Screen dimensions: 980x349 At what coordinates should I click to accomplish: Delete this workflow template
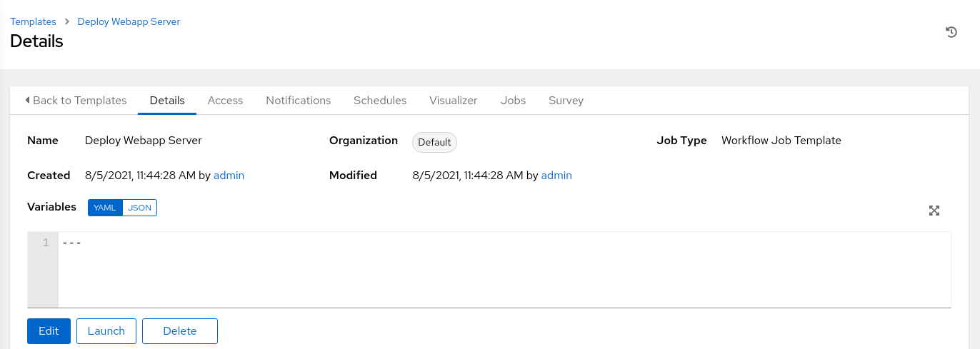coord(180,331)
